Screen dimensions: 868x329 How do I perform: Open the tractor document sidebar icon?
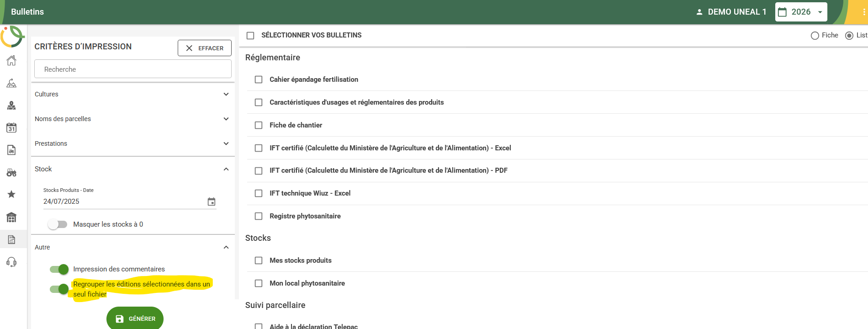point(11,150)
